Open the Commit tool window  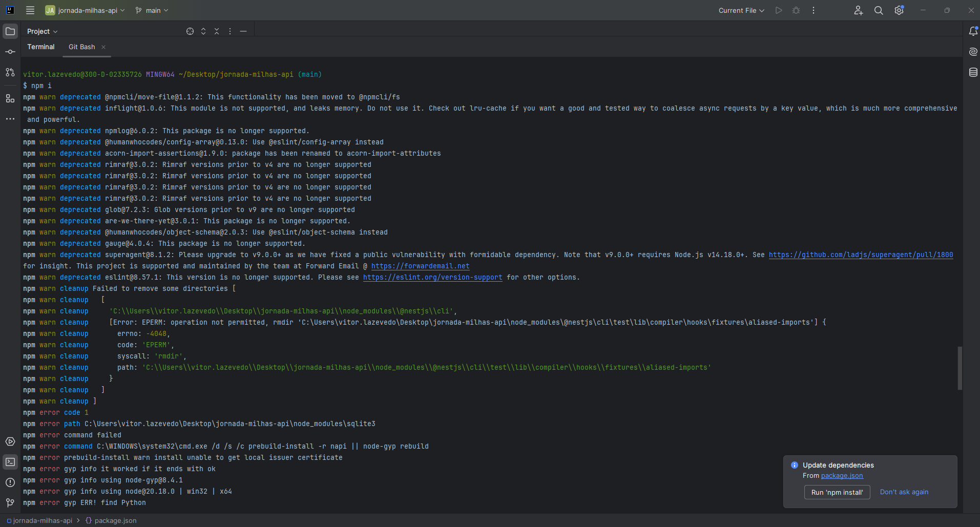(x=10, y=52)
